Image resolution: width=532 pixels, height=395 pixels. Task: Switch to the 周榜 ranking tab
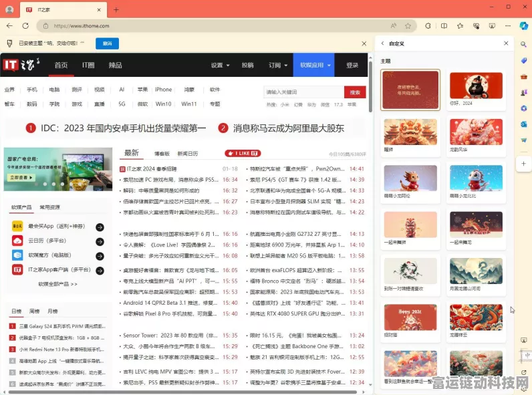click(34, 311)
